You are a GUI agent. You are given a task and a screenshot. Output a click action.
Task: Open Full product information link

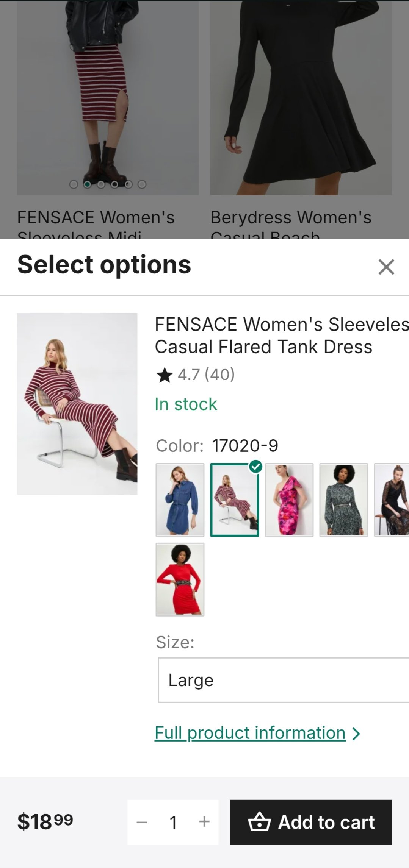pyautogui.click(x=250, y=733)
